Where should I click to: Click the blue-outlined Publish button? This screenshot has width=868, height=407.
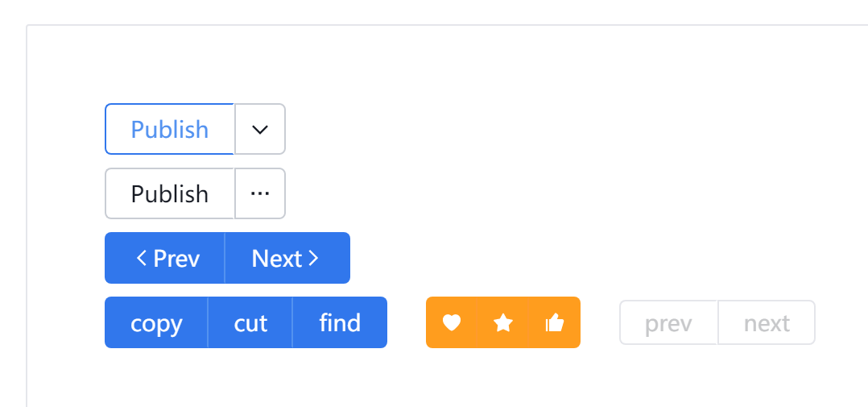169,129
